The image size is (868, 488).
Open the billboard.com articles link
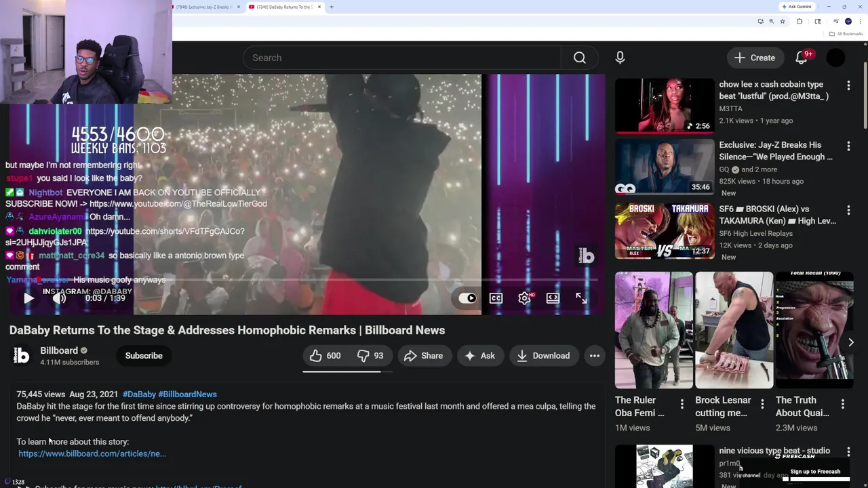click(x=92, y=453)
